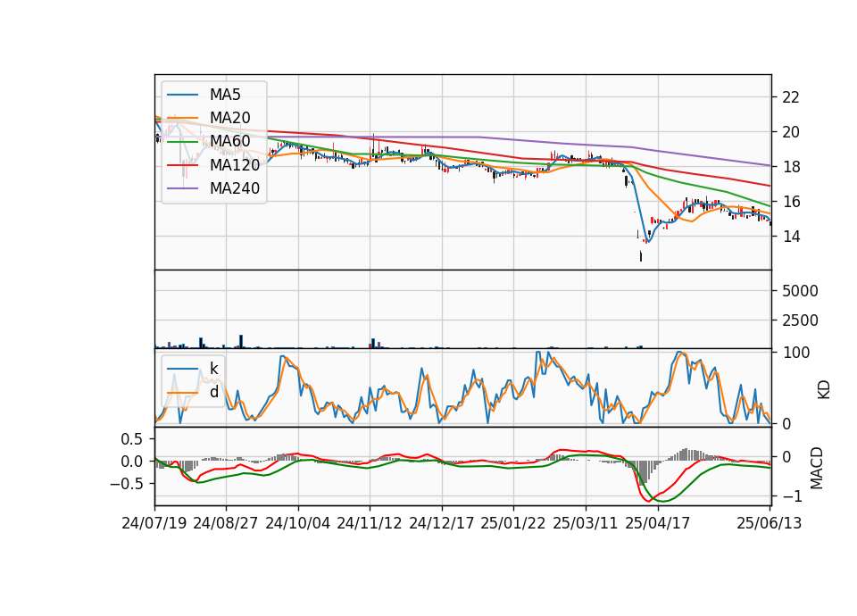Click the k legend label in KD panel
Screen dimensions: 857x616
point(213,369)
